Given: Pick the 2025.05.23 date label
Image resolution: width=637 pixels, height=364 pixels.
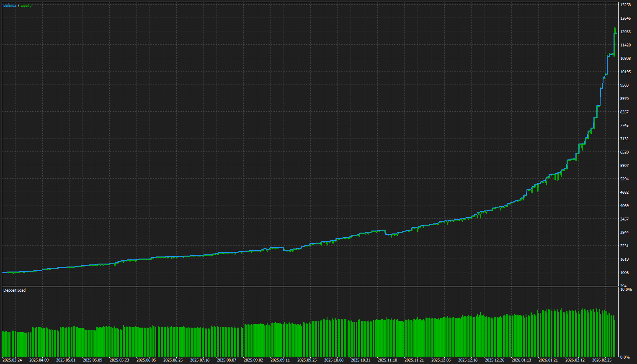Looking at the screenshot, I should (119, 360).
